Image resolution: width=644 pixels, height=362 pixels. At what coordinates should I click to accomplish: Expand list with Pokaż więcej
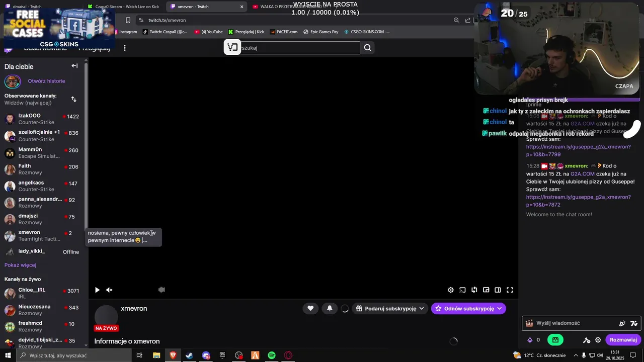20,265
